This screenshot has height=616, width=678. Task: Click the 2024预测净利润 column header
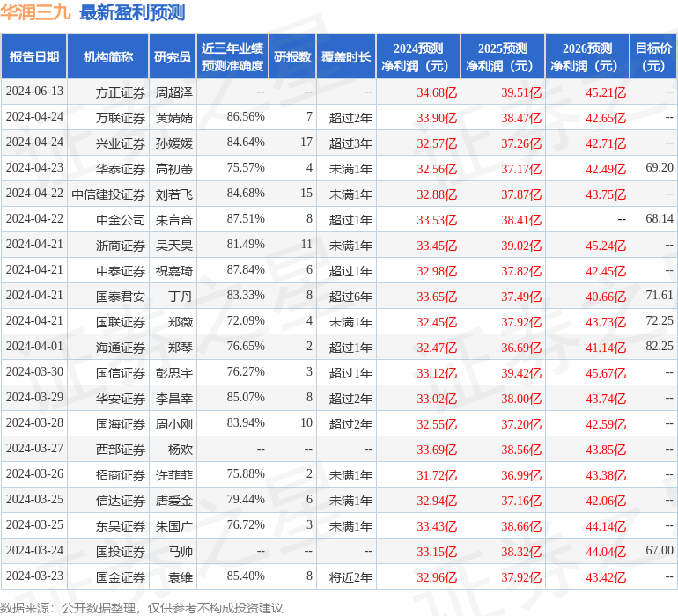pos(418,56)
